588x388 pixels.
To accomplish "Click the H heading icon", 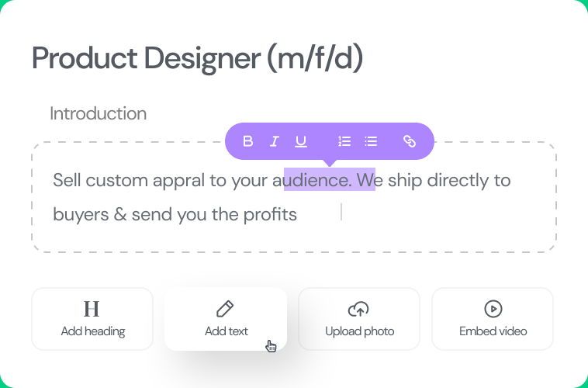I will click(x=92, y=309).
